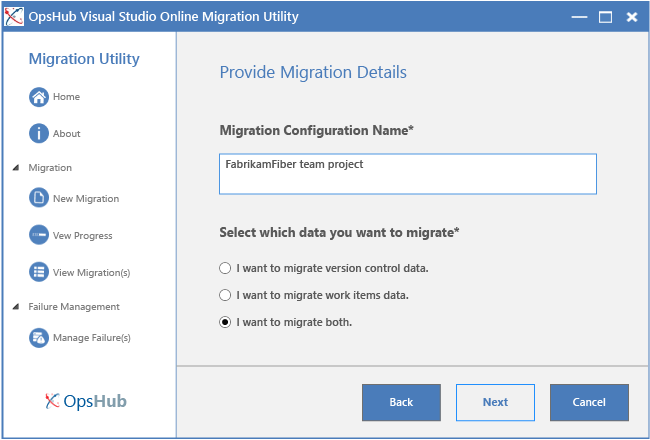650x440 pixels.
Task: Go to New Migration label
Action: pyautogui.click(x=86, y=199)
